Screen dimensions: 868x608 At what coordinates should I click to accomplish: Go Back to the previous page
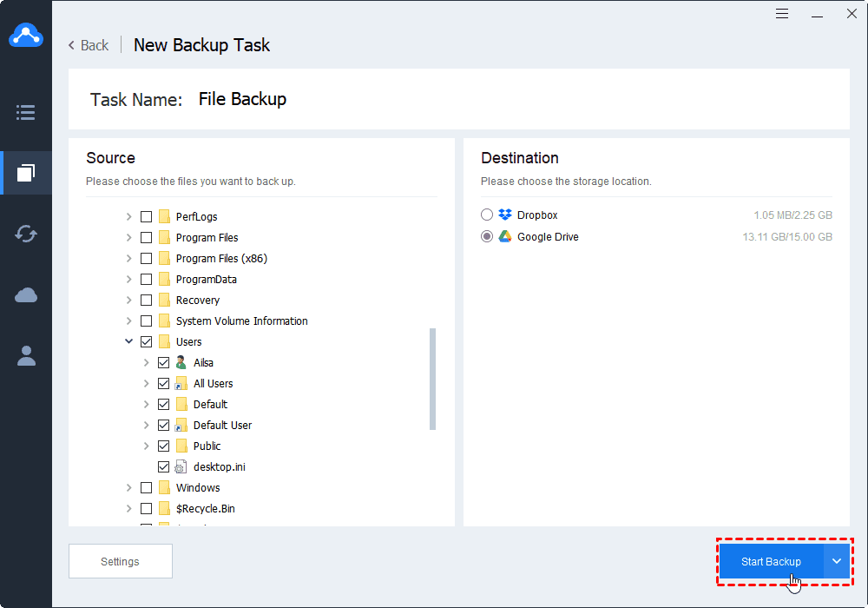point(89,45)
